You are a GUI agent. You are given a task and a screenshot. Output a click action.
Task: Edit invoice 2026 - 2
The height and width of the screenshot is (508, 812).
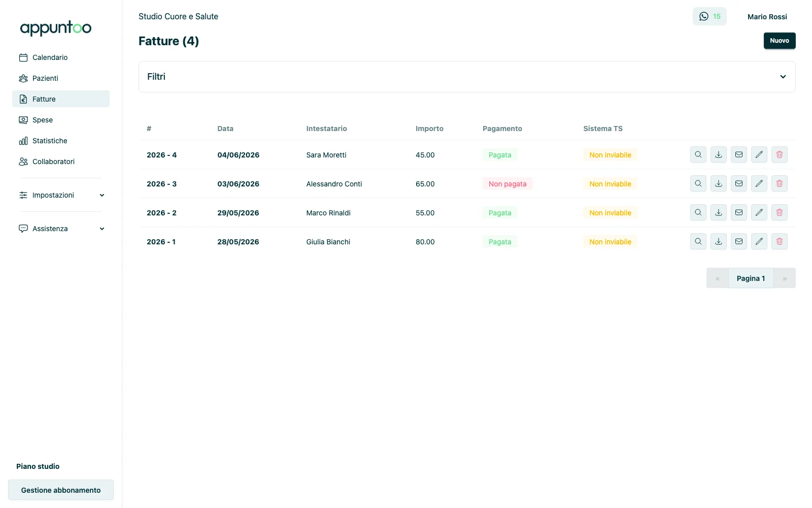tap(759, 212)
